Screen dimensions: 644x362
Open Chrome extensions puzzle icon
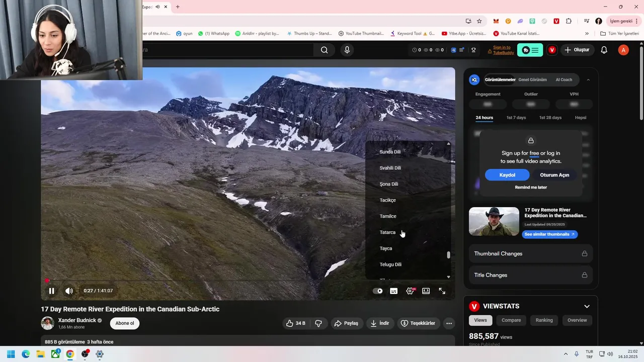569,21
